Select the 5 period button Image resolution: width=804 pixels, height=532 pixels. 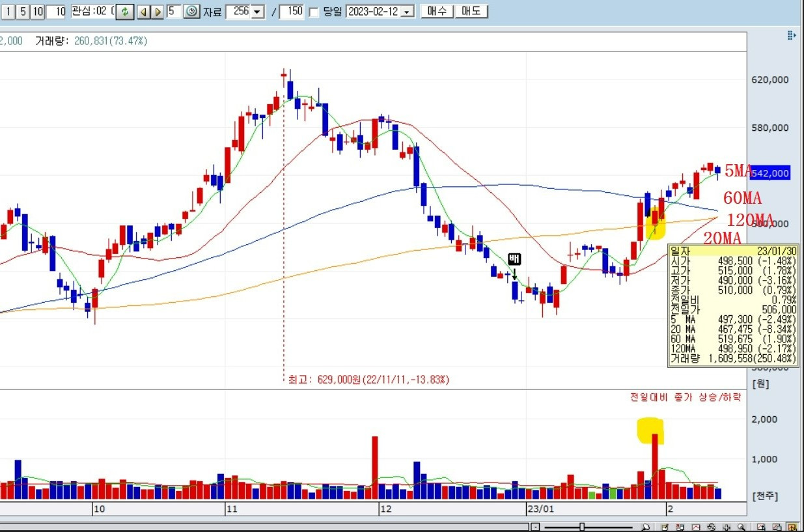[23, 11]
